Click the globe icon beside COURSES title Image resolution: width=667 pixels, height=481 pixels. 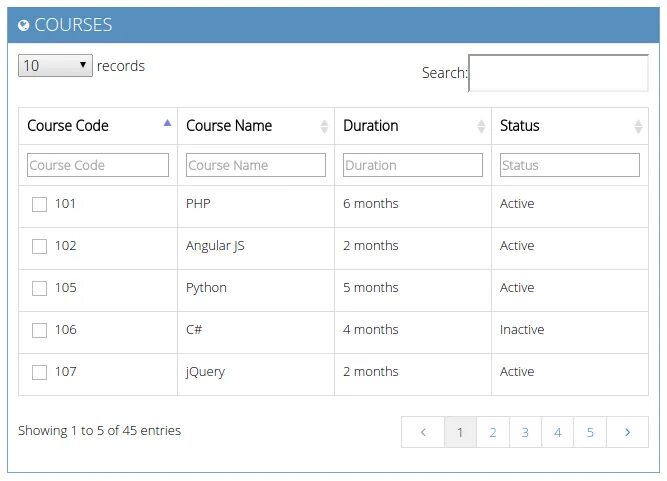pyautogui.click(x=24, y=26)
